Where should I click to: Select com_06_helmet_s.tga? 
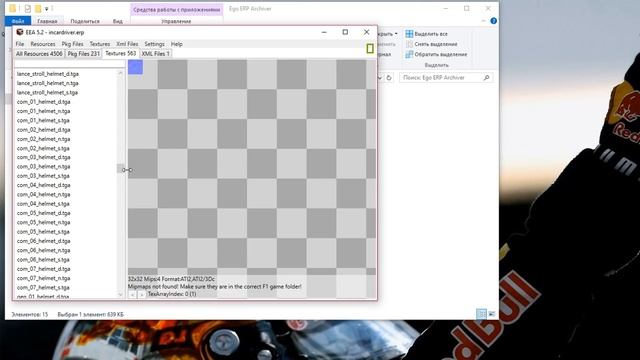pos(43,260)
